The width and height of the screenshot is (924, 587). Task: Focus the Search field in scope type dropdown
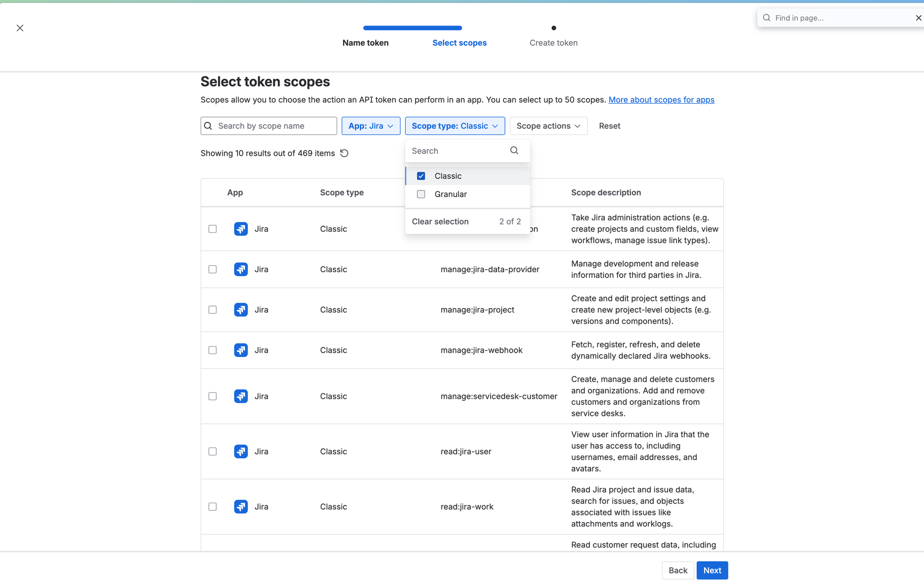(x=468, y=151)
